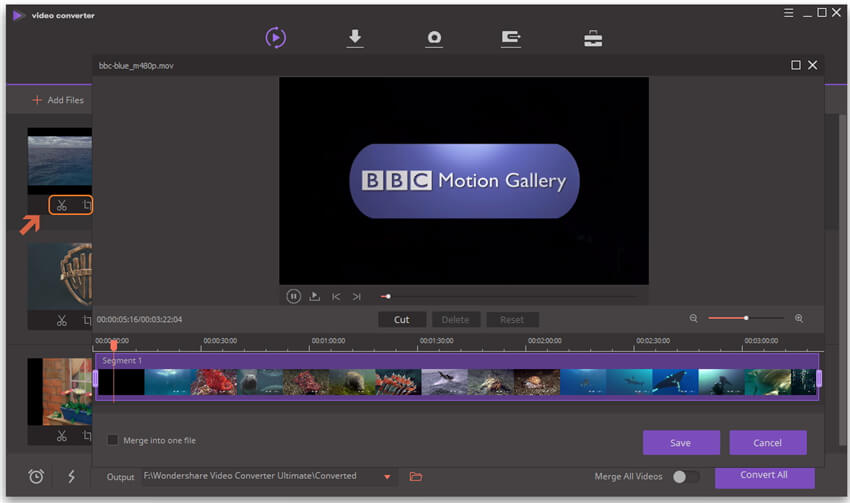Click the scissors icon under flower thumbnail
This screenshot has width=850, height=503.
pyautogui.click(x=62, y=435)
